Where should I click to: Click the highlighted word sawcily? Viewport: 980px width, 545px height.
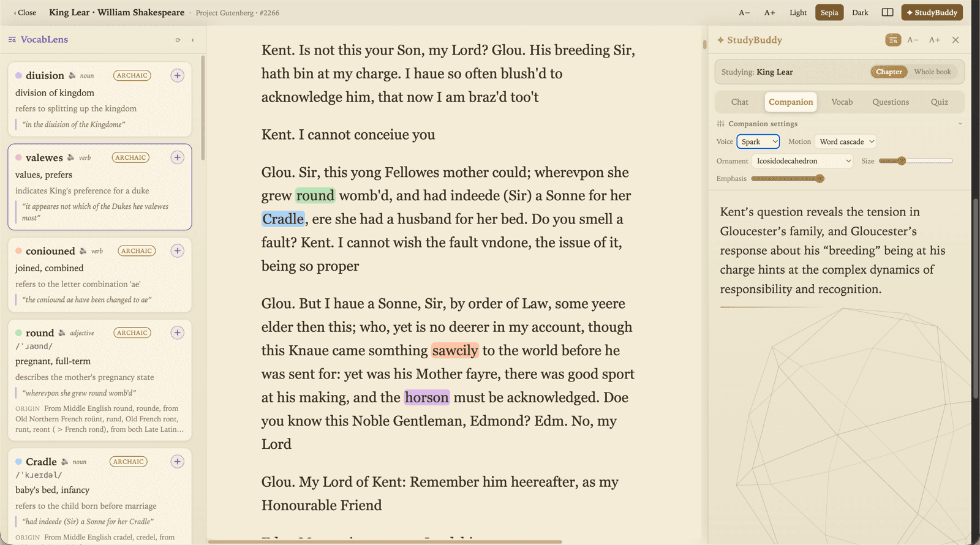[455, 350]
